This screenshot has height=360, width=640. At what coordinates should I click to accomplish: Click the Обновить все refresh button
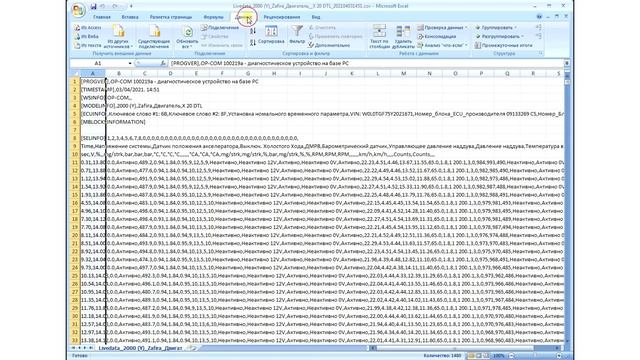(x=187, y=37)
